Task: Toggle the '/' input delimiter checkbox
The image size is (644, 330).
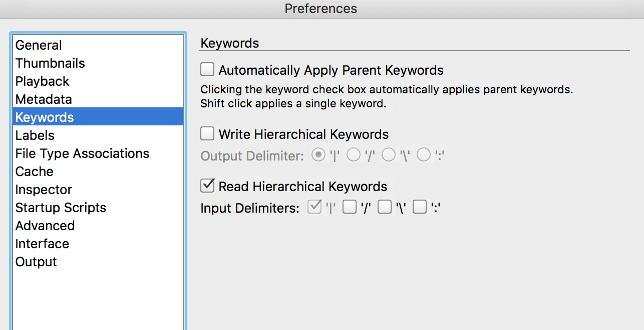Action: pyautogui.click(x=350, y=207)
